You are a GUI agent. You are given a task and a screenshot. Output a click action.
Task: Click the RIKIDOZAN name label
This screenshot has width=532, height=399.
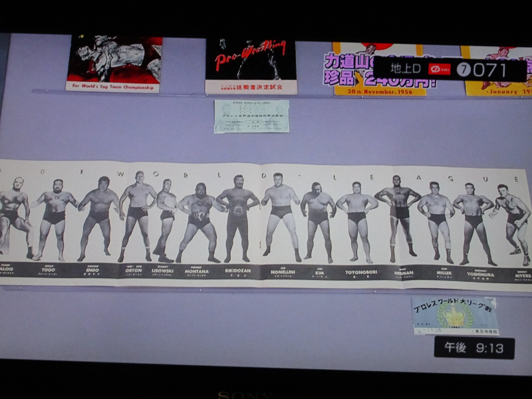pyautogui.click(x=238, y=271)
